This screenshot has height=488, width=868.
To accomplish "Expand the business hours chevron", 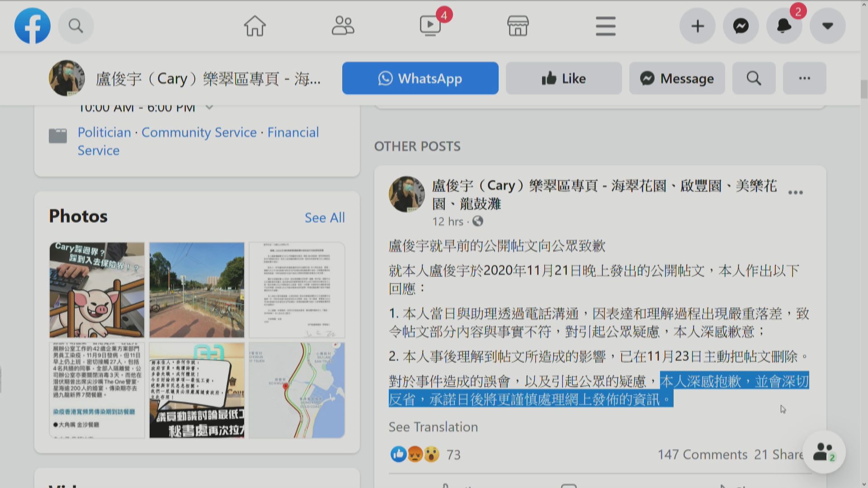I will coord(209,107).
